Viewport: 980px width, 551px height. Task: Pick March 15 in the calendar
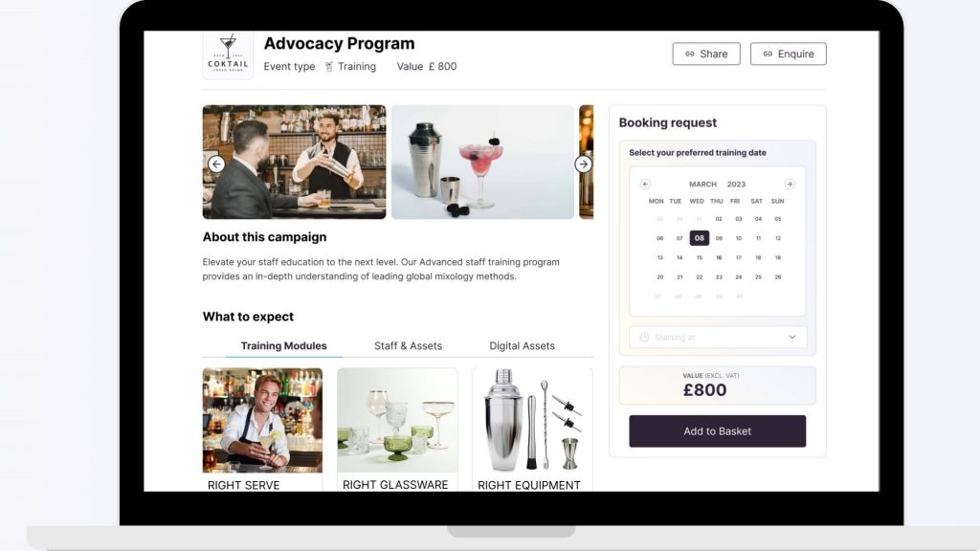pos(700,257)
